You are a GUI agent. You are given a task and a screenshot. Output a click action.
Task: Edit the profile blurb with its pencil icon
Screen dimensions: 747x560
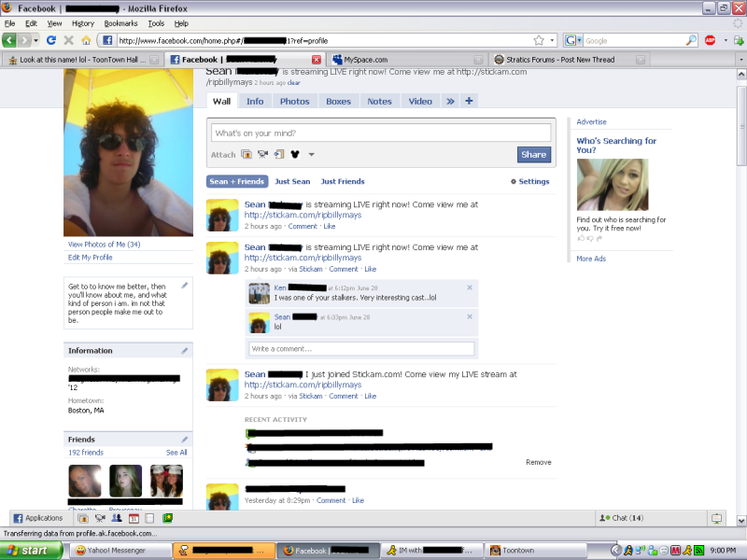tap(185, 286)
